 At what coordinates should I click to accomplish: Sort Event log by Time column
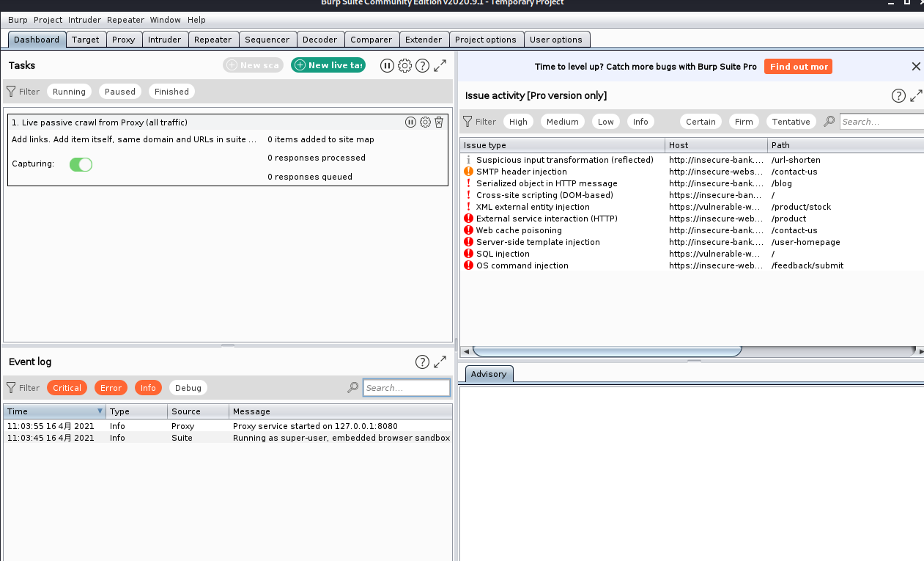pyautogui.click(x=54, y=411)
